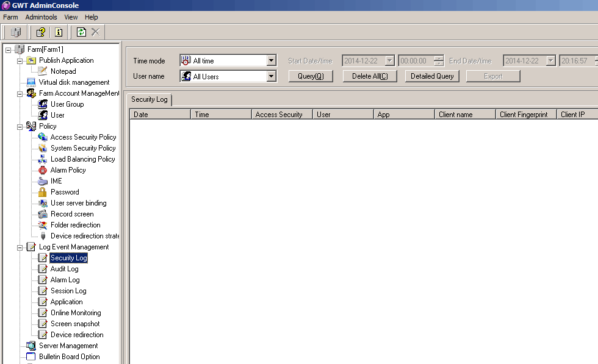This screenshot has width=598, height=364.
Task: Click the Record screen camera icon
Action: pos(43,214)
